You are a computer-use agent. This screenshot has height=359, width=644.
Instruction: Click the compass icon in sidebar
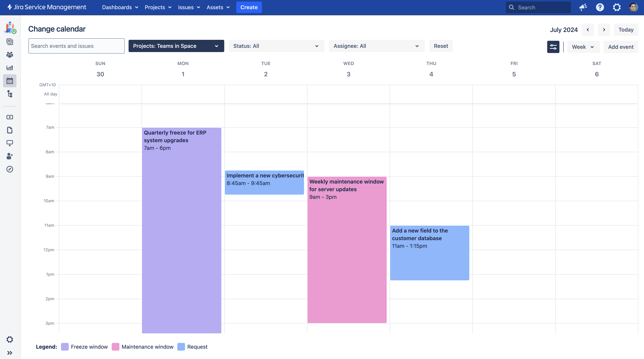[10, 169]
